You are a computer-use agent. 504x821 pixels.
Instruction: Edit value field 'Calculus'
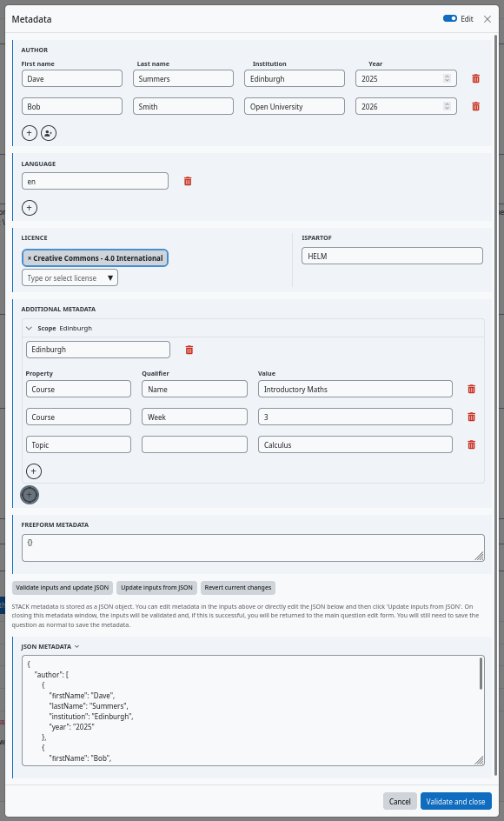[x=355, y=444]
